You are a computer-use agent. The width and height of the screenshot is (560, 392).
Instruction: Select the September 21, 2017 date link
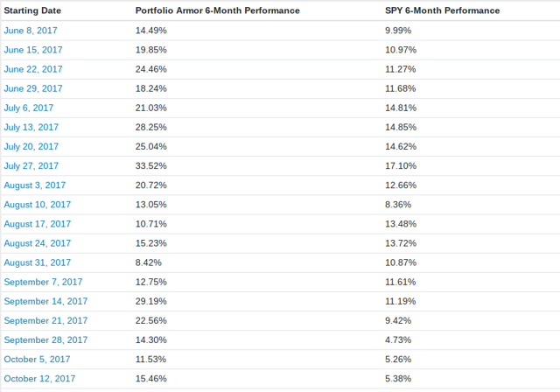coord(45,320)
